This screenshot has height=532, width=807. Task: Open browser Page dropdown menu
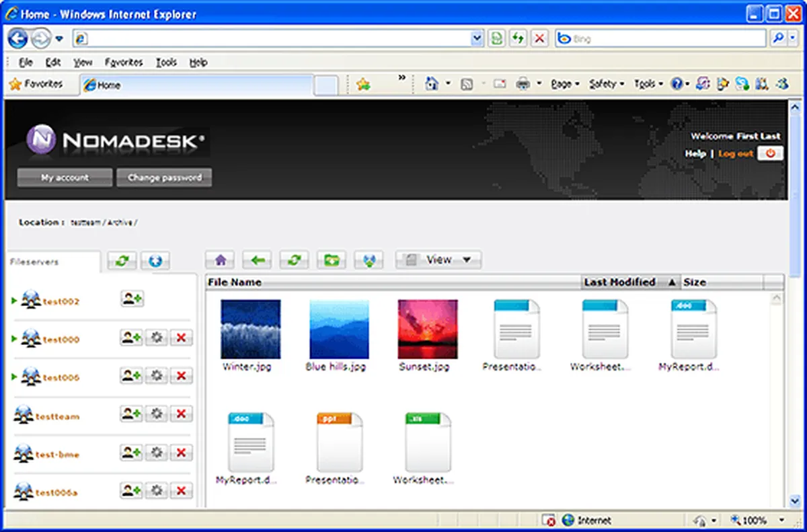point(565,84)
